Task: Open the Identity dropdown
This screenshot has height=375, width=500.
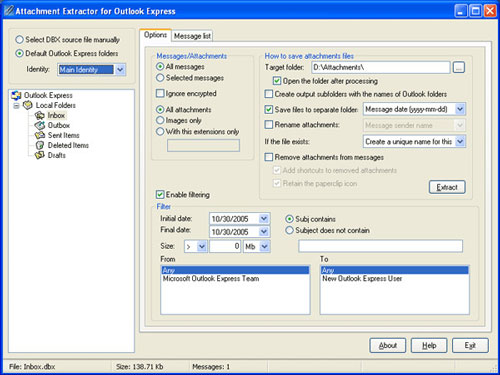Action: pos(120,70)
